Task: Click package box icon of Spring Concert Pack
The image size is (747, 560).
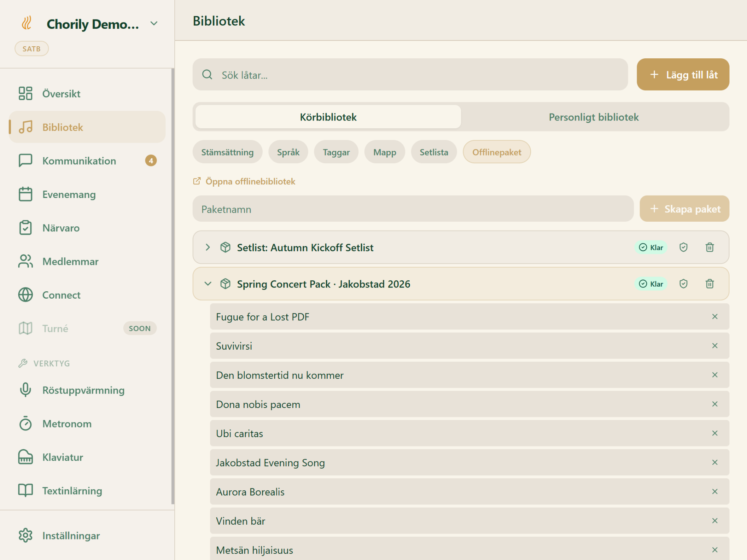Action: coord(225,284)
